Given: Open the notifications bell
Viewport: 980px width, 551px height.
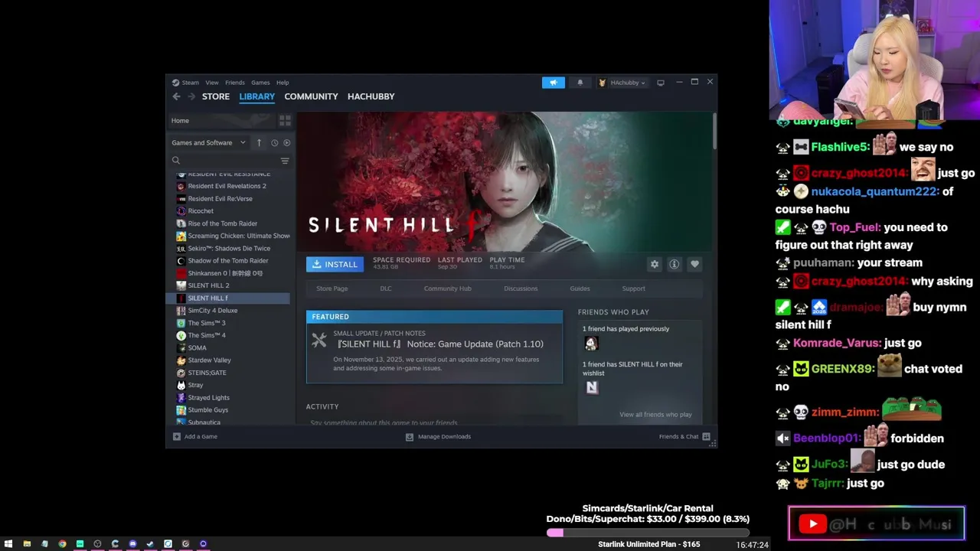Looking at the screenshot, I should click(580, 83).
